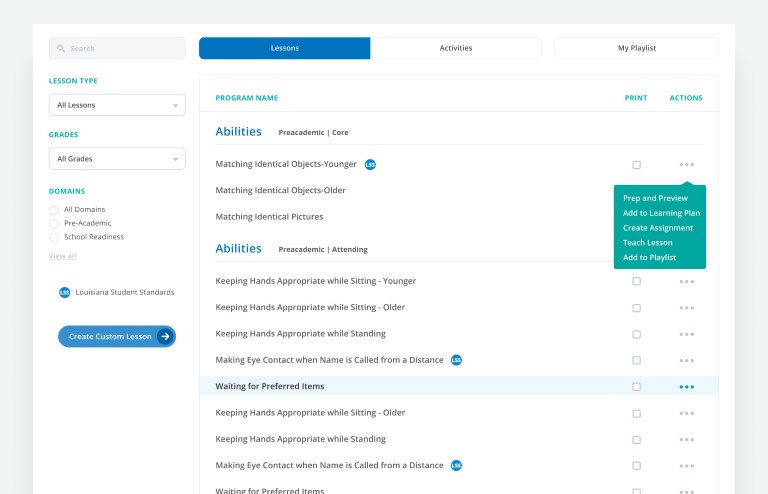Viewport: 768px width, 494px height.
Task: Choose Create Assignment from the menu
Action: [658, 228]
